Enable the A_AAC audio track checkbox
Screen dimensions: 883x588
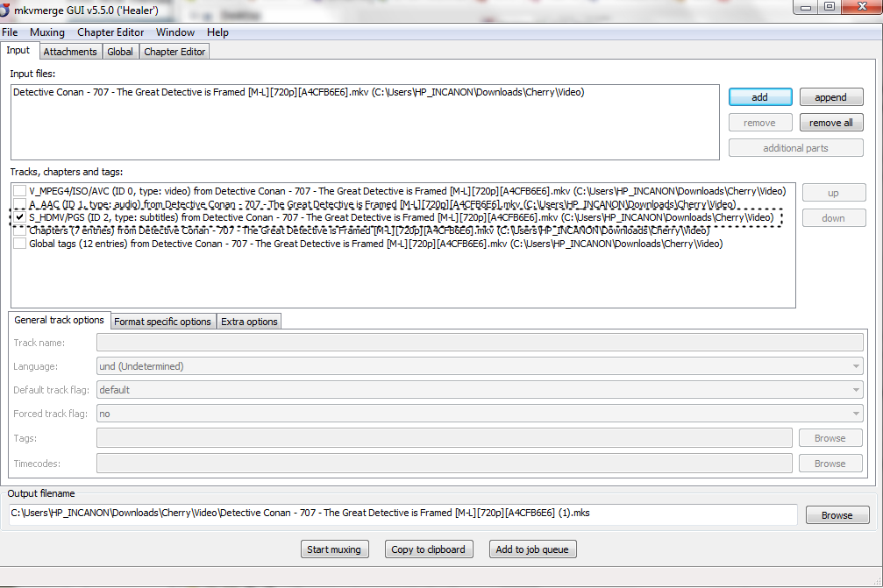click(19, 203)
